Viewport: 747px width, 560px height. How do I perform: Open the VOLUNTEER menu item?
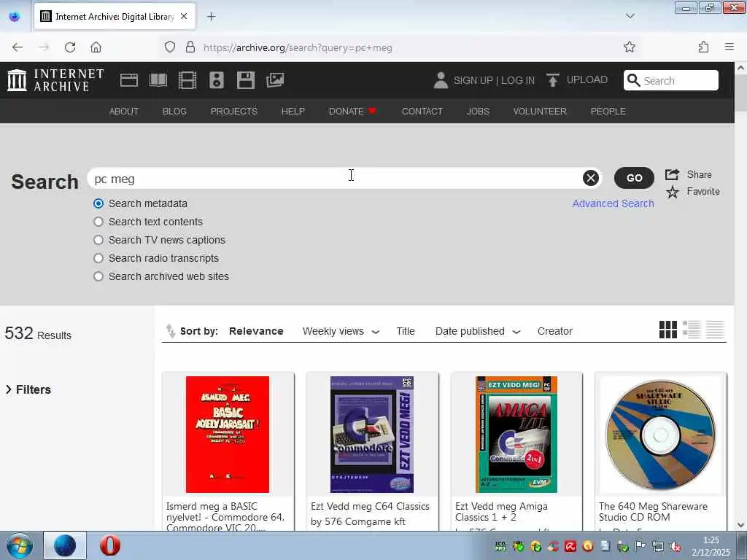click(x=540, y=111)
